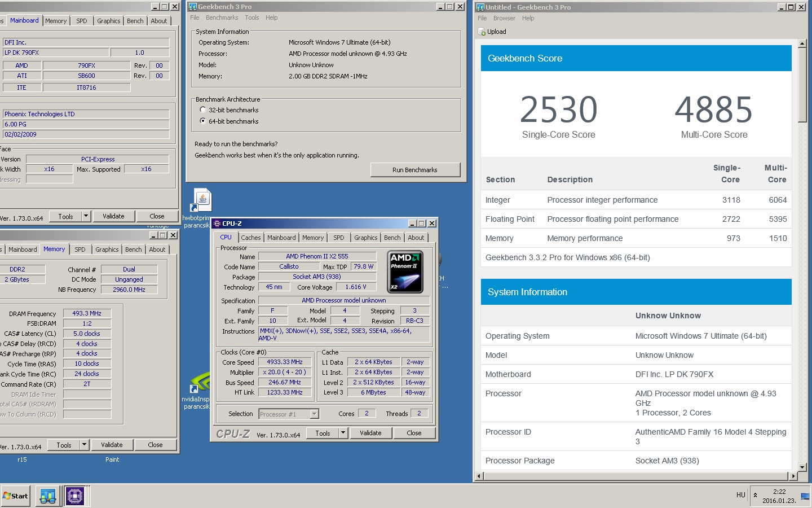Click the Geekbench taskbar icon
The height and width of the screenshot is (508, 812).
click(x=48, y=496)
